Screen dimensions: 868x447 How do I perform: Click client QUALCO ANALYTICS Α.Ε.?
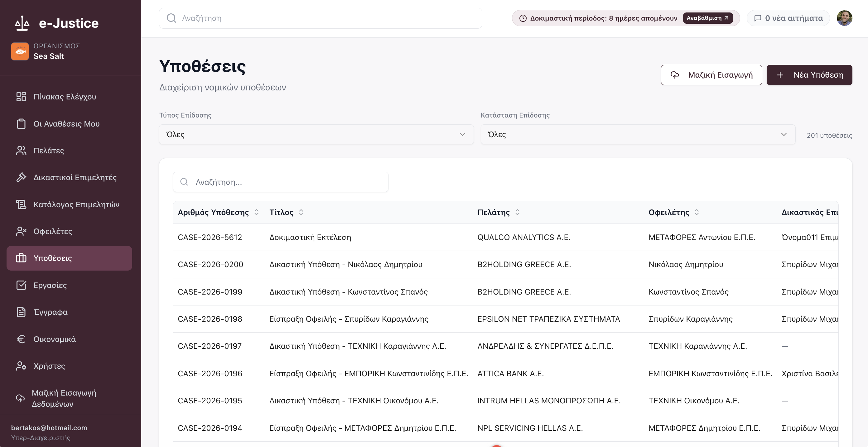[523, 238]
